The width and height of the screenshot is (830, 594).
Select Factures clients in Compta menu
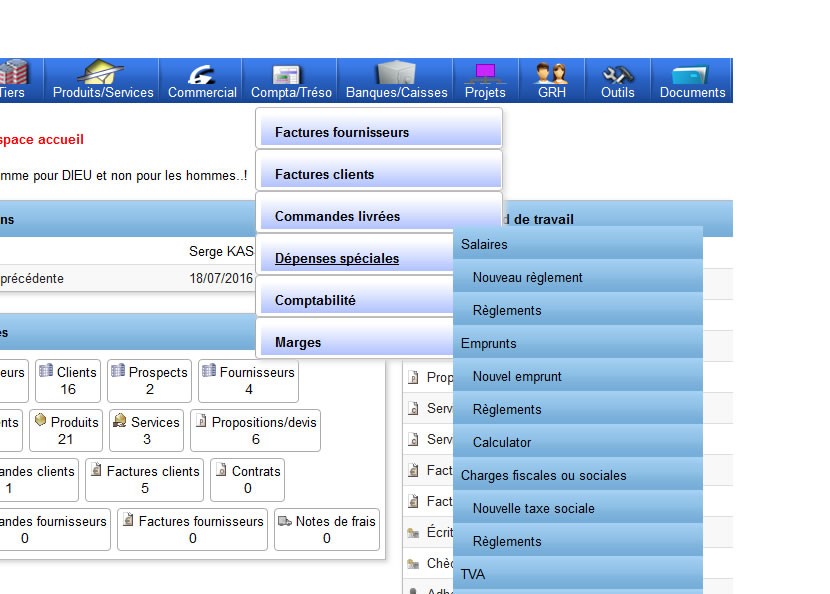(379, 170)
